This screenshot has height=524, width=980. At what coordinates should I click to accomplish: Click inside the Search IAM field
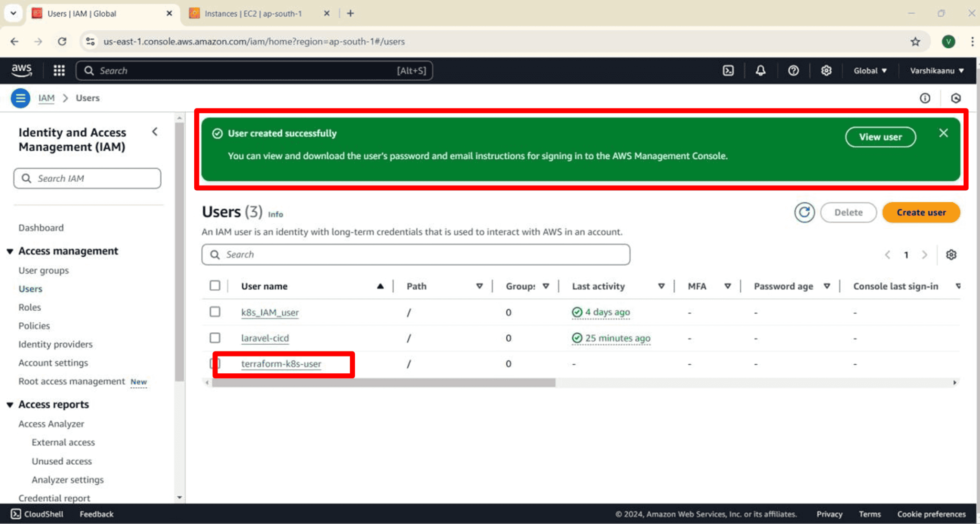pos(86,178)
